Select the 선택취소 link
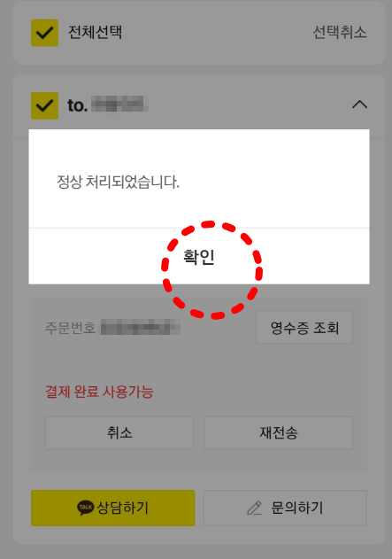Image resolution: width=392 pixels, height=559 pixels. (x=339, y=33)
